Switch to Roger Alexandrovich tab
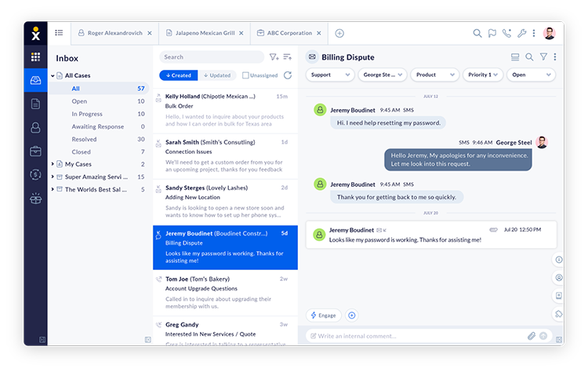The image size is (588, 372). (x=114, y=33)
